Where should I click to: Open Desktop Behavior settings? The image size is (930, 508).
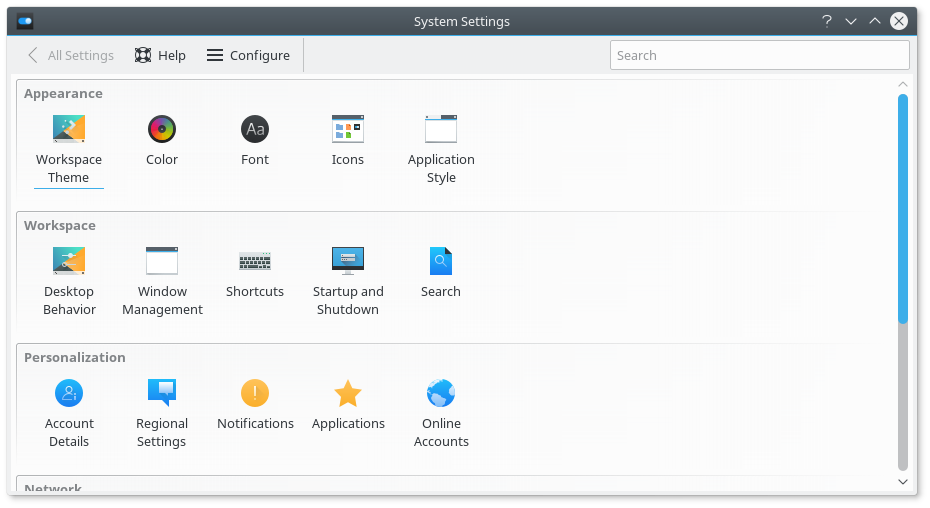(x=69, y=281)
